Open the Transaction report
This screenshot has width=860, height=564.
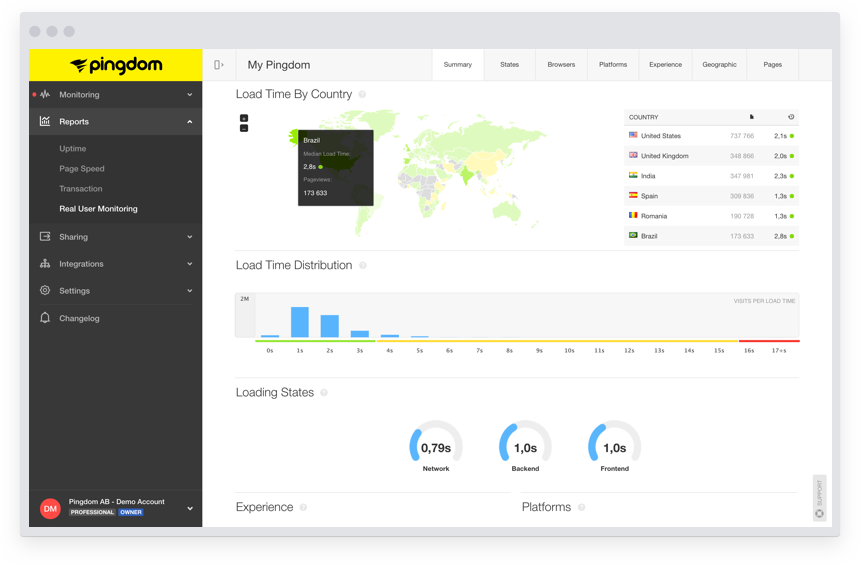pos(81,189)
